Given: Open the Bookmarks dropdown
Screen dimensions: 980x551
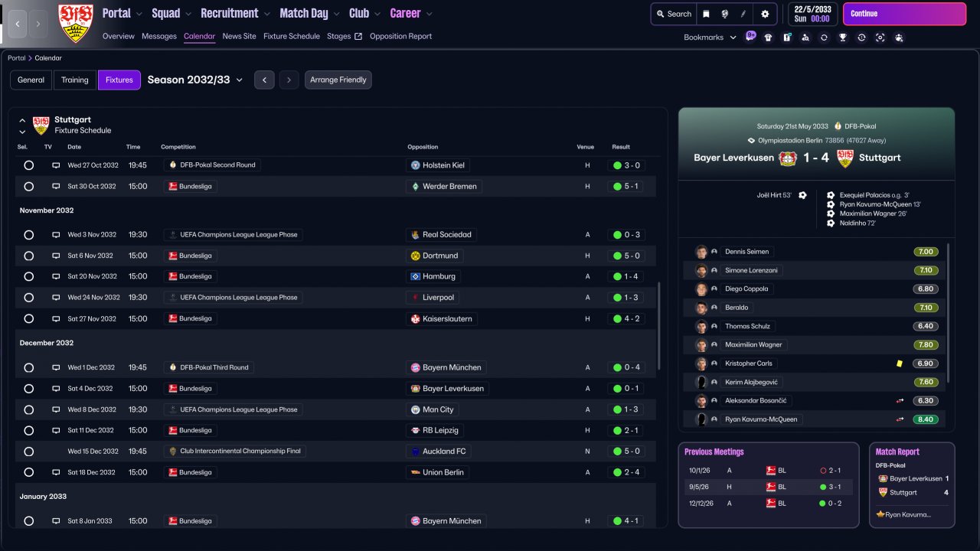Looking at the screenshot, I should point(710,37).
